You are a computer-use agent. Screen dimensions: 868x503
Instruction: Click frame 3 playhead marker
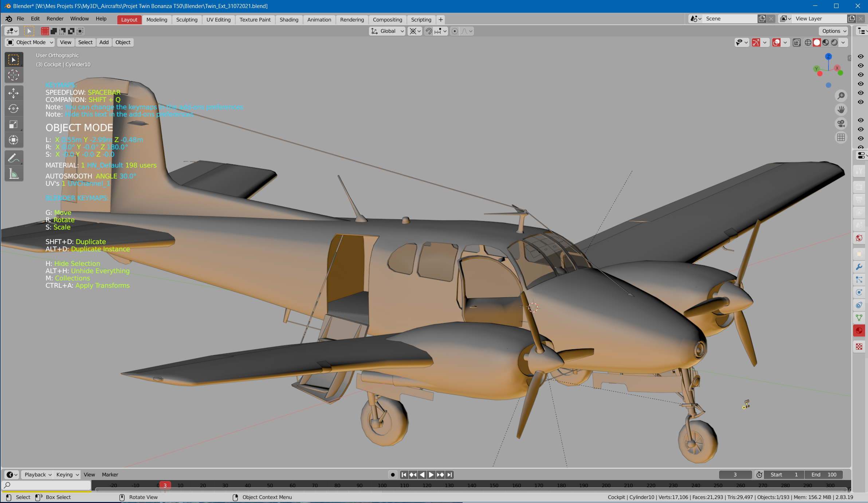coord(165,485)
